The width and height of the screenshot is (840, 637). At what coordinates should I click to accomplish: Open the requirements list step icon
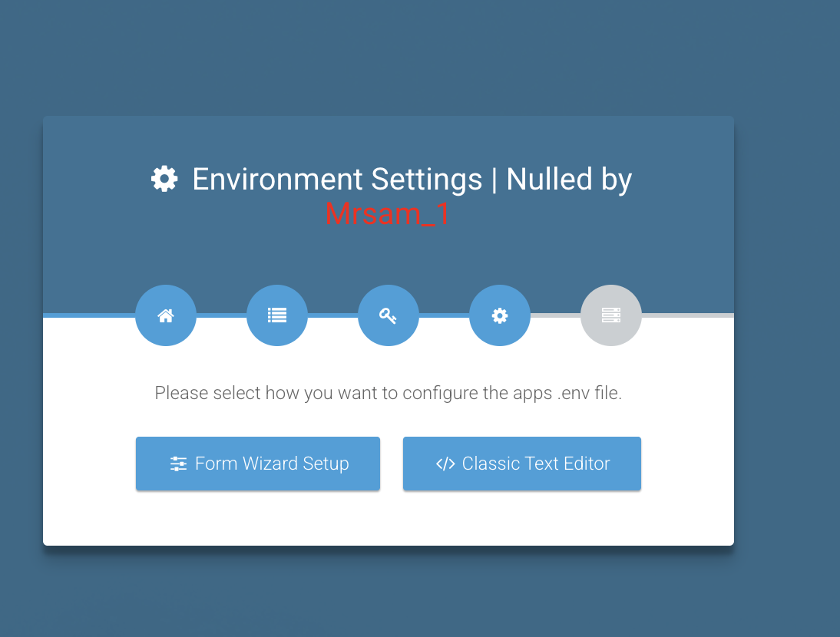277,315
